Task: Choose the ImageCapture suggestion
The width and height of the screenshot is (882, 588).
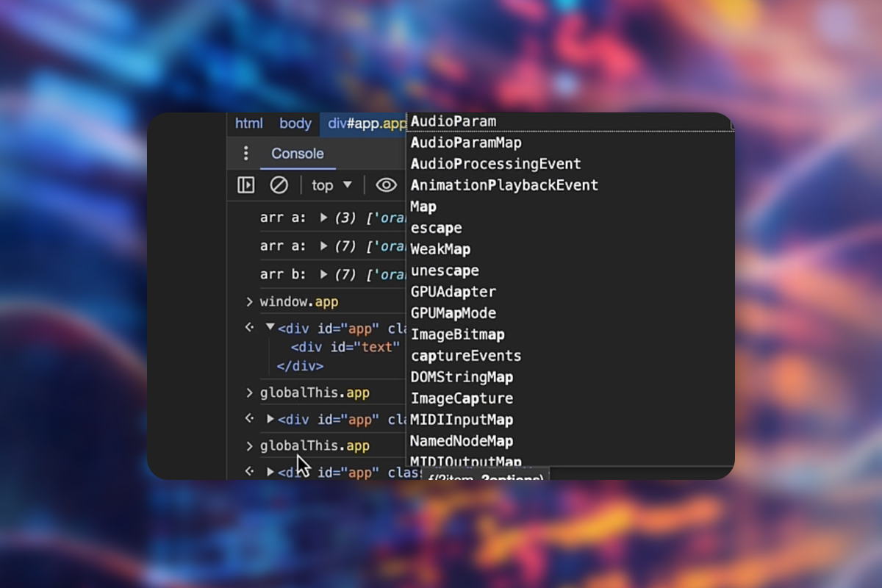Action: click(570, 398)
